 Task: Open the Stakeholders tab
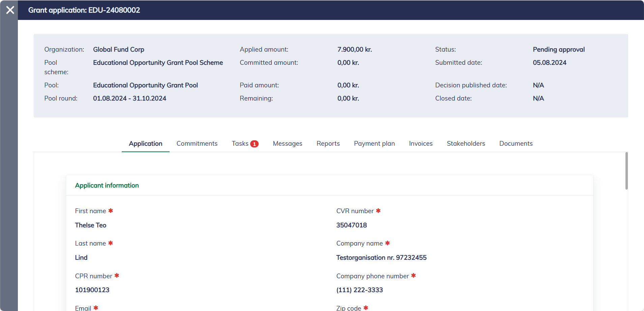[x=466, y=144]
